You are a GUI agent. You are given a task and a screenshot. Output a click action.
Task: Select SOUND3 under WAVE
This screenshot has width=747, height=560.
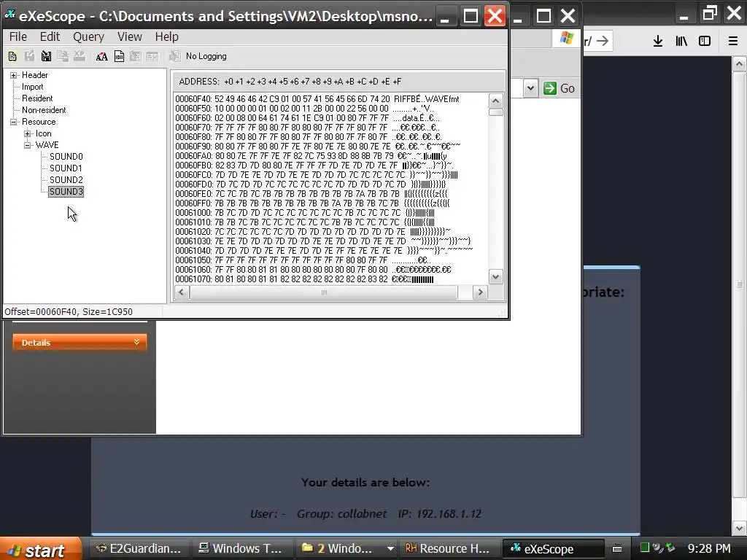click(x=66, y=192)
